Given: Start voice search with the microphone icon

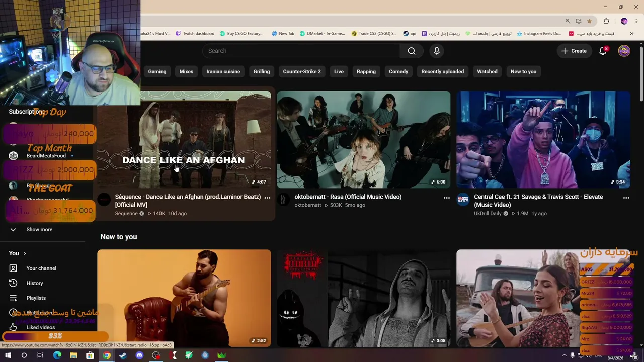Looking at the screenshot, I should [x=437, y=51].
